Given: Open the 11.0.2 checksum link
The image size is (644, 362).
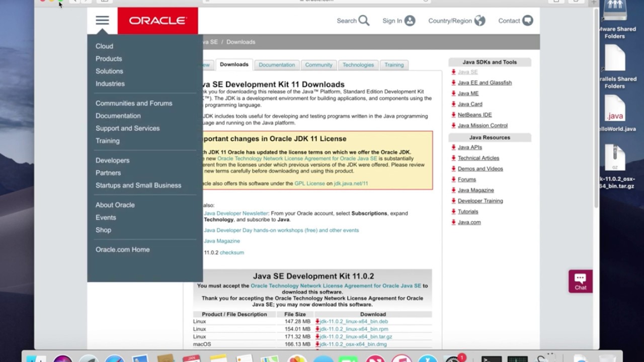Looking at the screenshot, I should point(231,252).
